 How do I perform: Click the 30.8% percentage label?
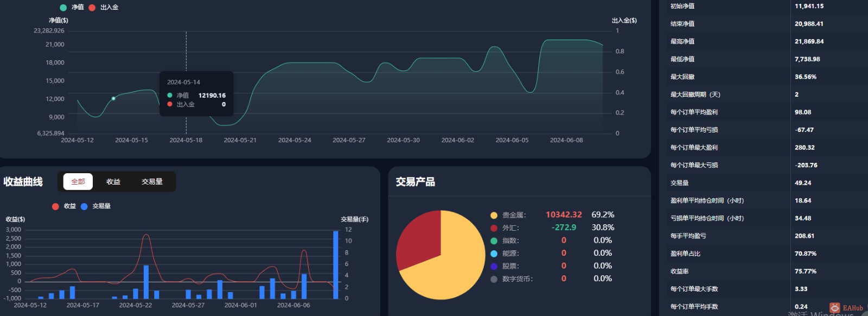[x=603, y=227]
